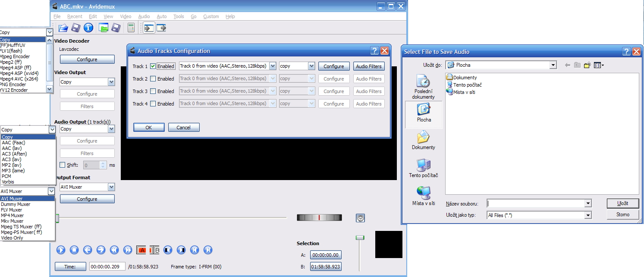Stop playback with the square Stop button
644x277 pixels.
74,250
